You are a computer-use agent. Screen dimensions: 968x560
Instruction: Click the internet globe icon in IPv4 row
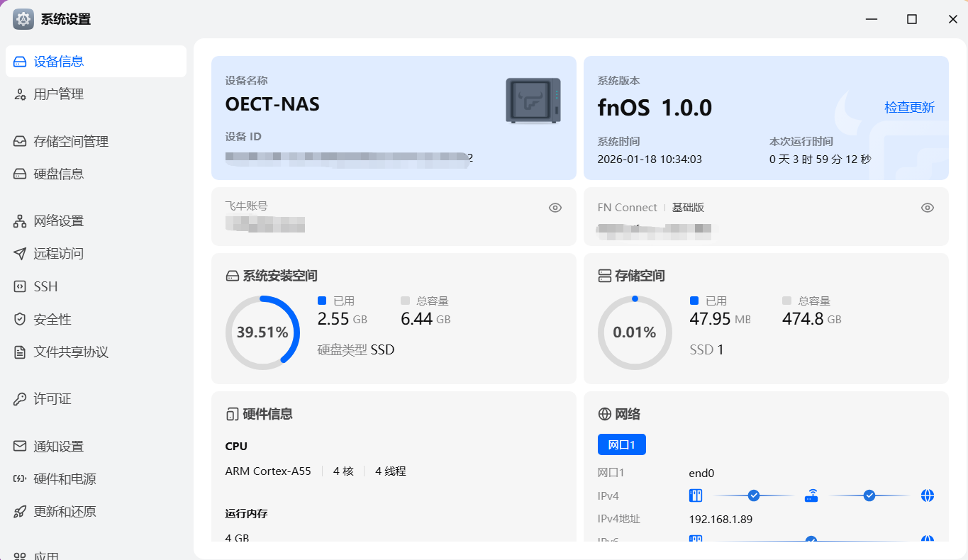coord(928,495)
